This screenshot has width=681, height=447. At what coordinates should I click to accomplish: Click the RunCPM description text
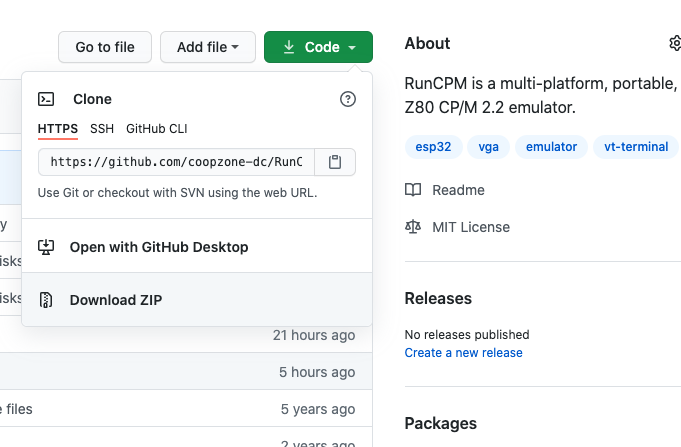[x=541, y=95]
